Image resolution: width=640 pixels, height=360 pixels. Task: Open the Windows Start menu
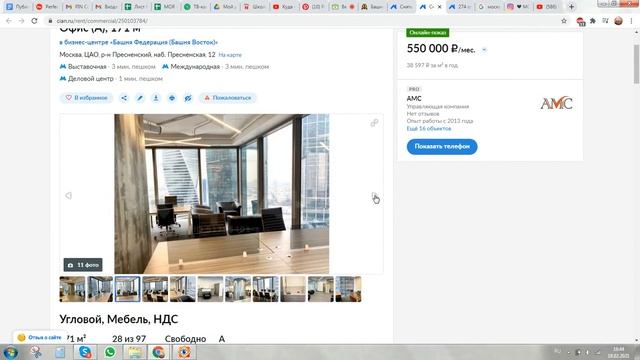(x=10, y=352)
